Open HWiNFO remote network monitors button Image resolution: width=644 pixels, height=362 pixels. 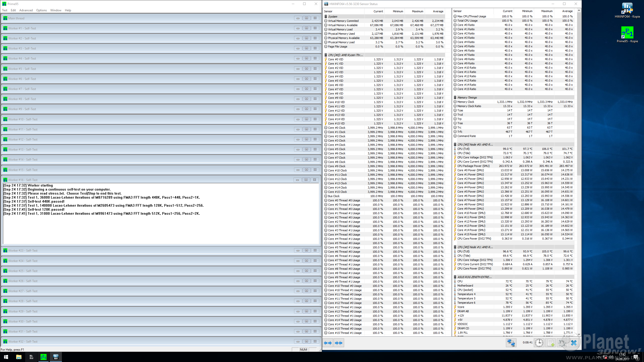point(511,343)
